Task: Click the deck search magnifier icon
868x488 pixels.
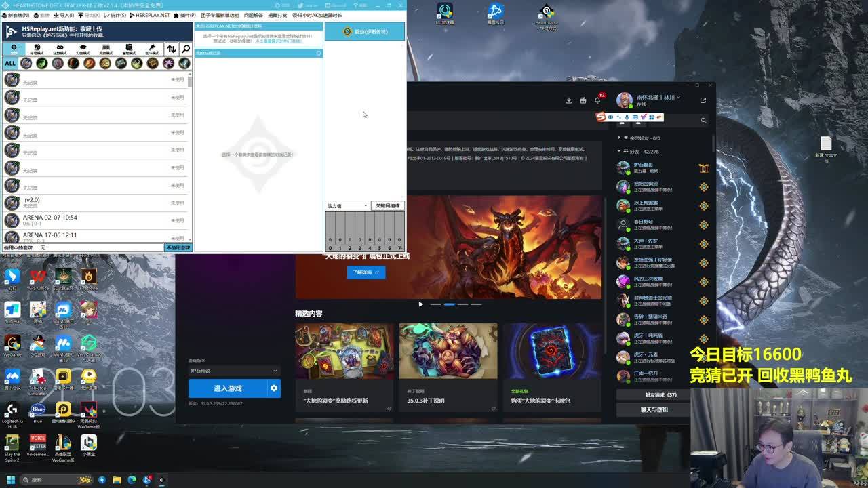Action: (x=185, y=49)
